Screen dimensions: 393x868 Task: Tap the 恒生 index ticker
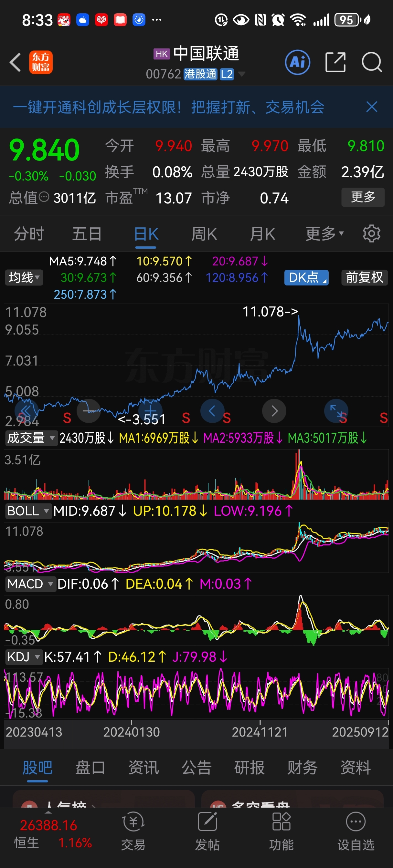53,834
